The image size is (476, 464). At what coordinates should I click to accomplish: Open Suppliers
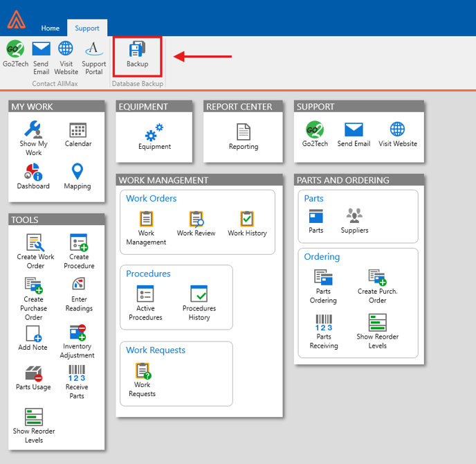(354, 221)
